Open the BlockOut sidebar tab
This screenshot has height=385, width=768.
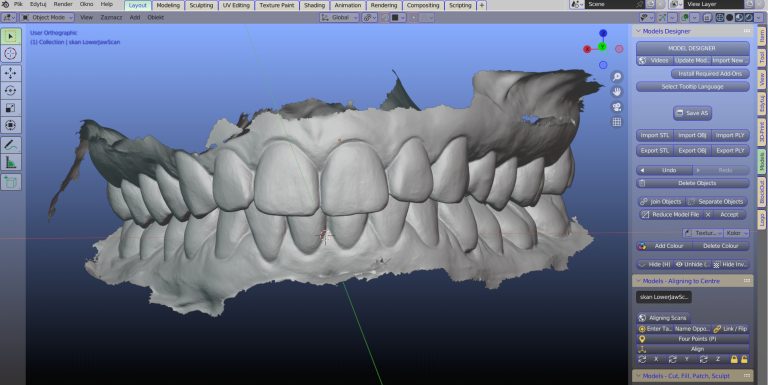click(762, 192)
